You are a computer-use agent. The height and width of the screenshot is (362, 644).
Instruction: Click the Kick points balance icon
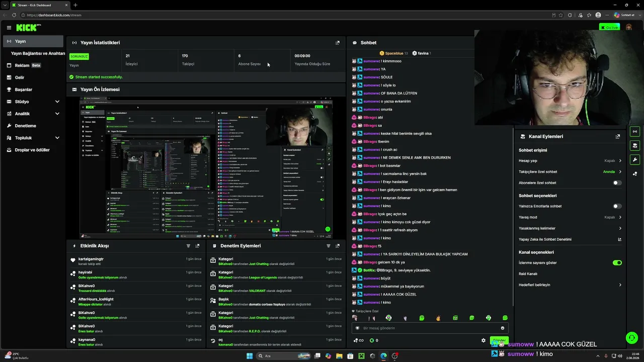pyautogui.click(x=372, y=340)
